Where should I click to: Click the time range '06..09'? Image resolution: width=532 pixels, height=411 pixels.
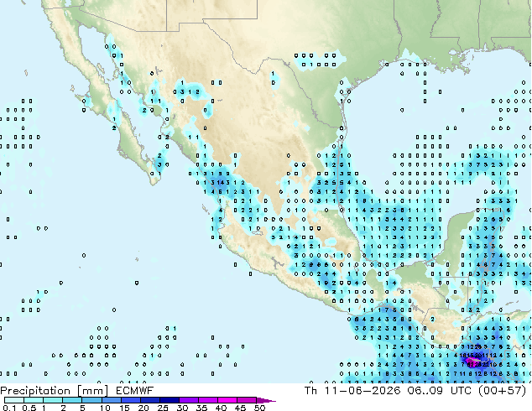coord(425,391)
